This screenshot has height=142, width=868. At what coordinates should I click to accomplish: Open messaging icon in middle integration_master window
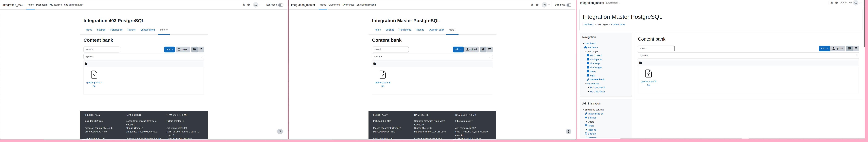[537, 5]
